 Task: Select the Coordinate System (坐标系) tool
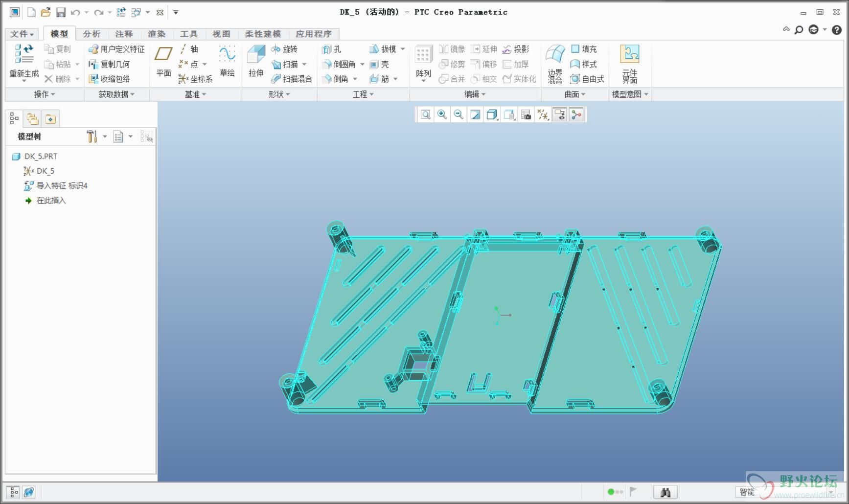click(195, 79)
